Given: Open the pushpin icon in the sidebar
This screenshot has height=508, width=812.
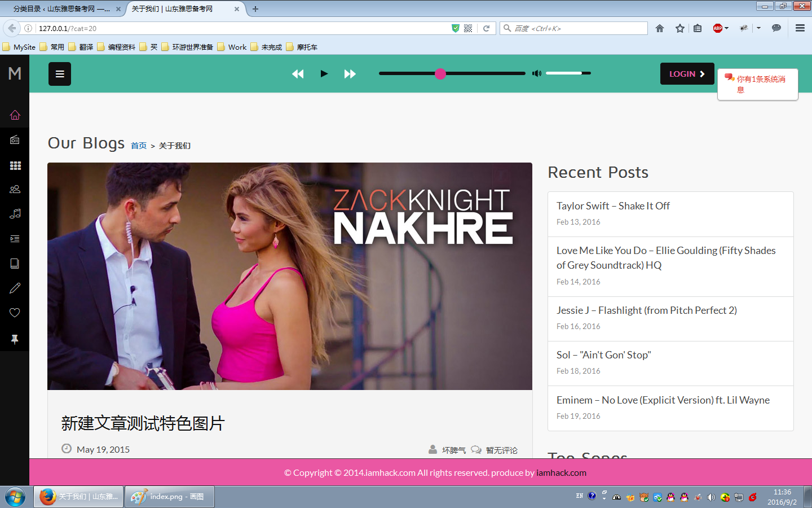Looking at the screenshot, I should tap(15, 339).
